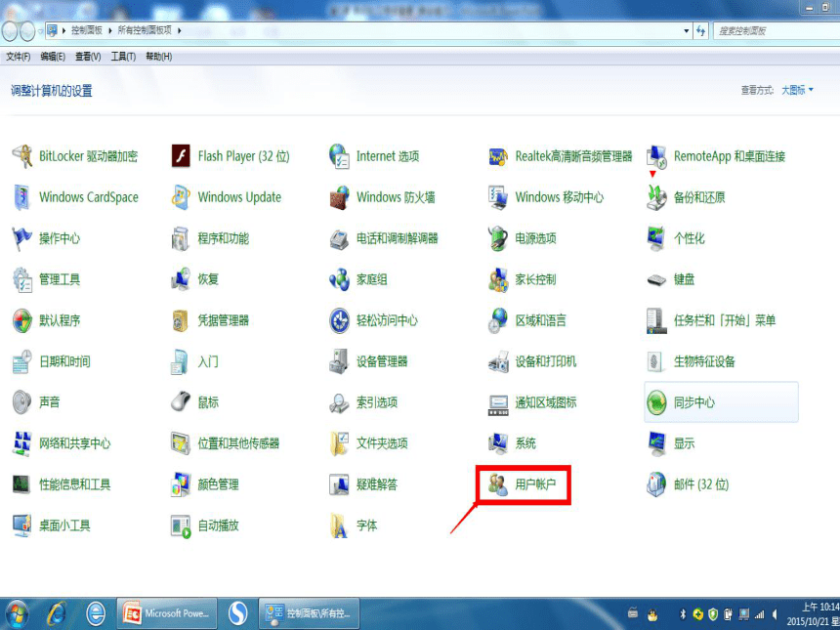Viewport: 840px width, 630px height.
Task: Open the 编辑(E) menu
Action: click(53, 57)
